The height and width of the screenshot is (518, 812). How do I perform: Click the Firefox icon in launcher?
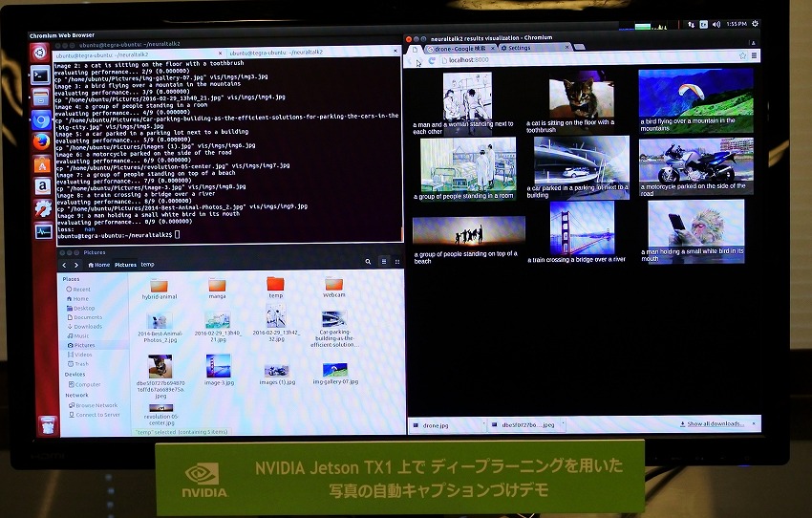coord(41,141)
